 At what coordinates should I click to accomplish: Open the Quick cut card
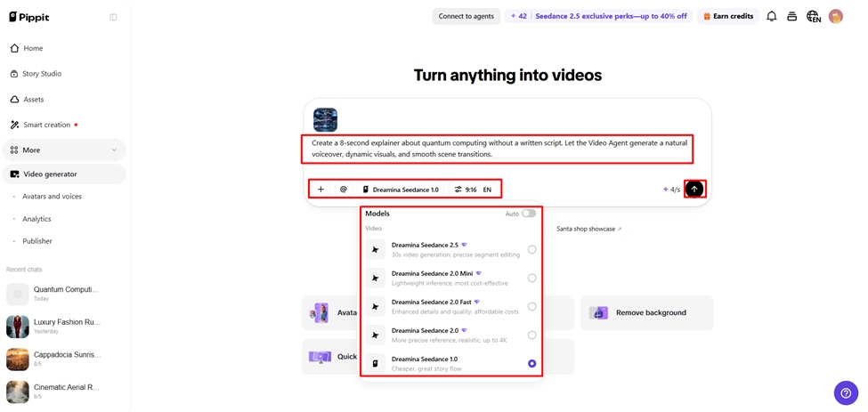pos(330,356)
